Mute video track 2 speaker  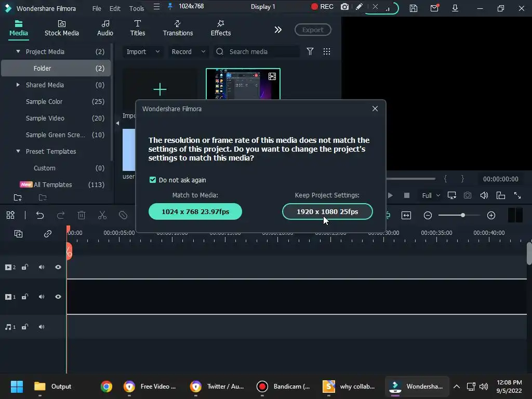[42, 268]
